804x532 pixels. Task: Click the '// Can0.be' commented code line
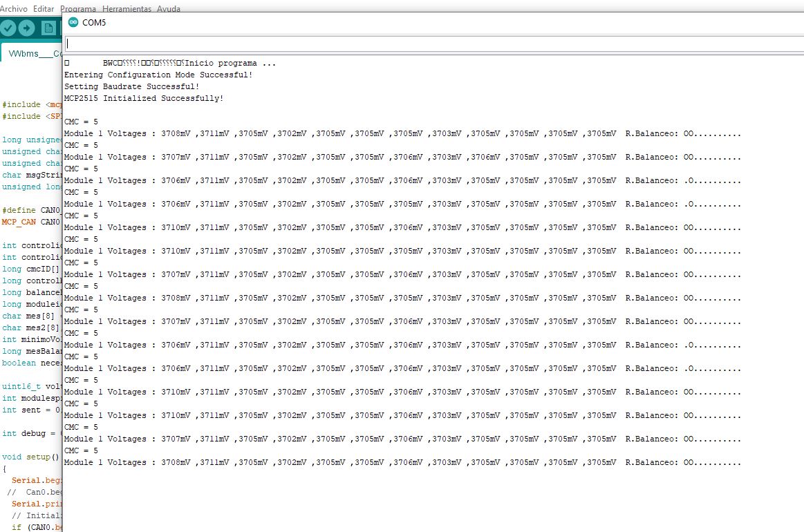coord(35,493)
